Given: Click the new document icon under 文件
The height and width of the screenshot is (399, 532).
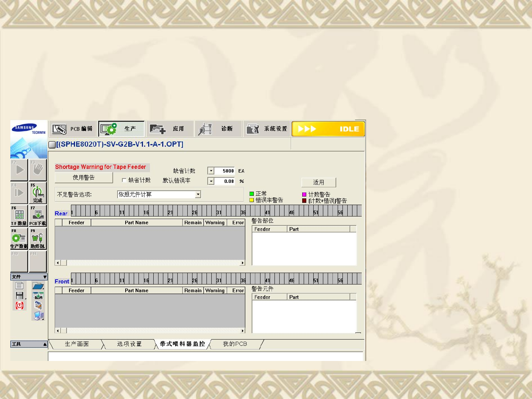Looking at the screenshot, I should point(20,286).
